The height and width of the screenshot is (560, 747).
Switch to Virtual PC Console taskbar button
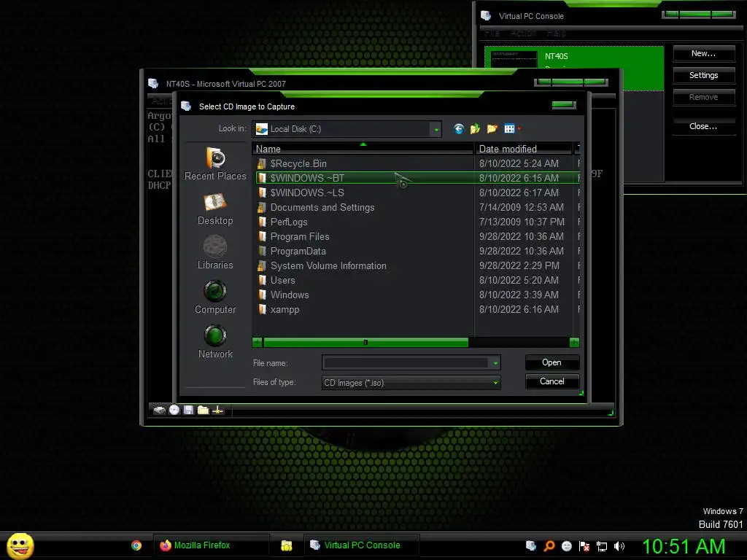[362, 545]
